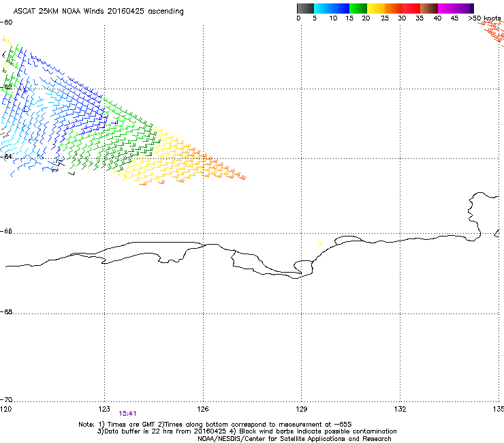The image size is (504, 443).
Task: Click the '>50 knots' legend label
Action: tap(484, 18)
